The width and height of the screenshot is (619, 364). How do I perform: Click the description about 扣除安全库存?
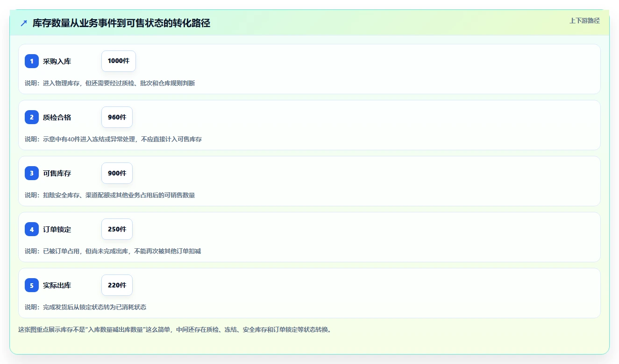pos(110,195)
